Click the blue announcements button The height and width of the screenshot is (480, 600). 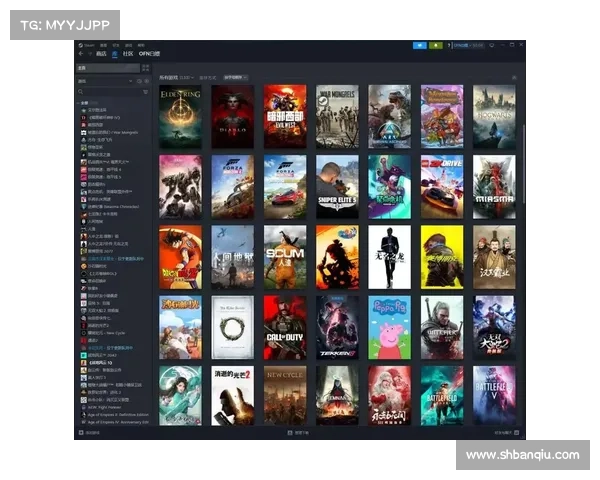tap(420, 45)
